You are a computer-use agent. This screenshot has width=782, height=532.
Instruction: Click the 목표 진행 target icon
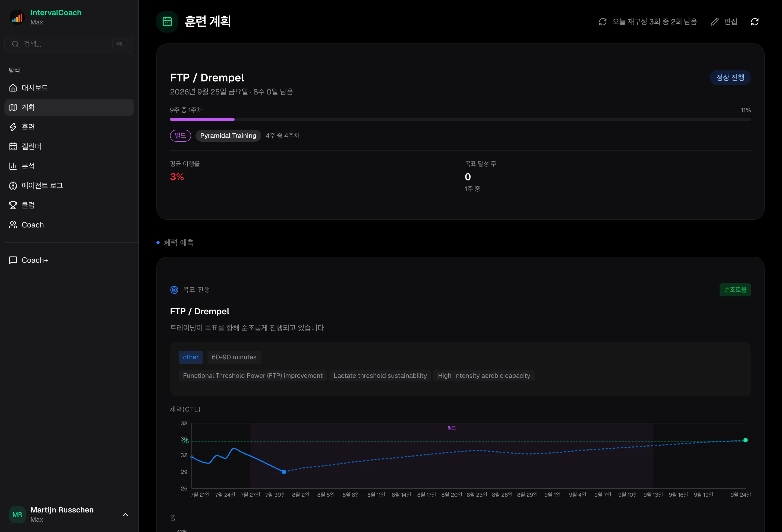pos(174,290)
